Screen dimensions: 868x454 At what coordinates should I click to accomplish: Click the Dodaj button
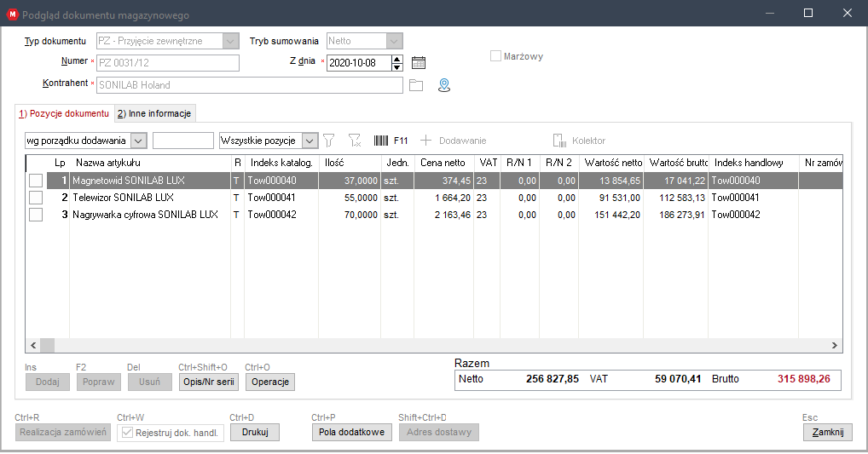pos(48,382)
